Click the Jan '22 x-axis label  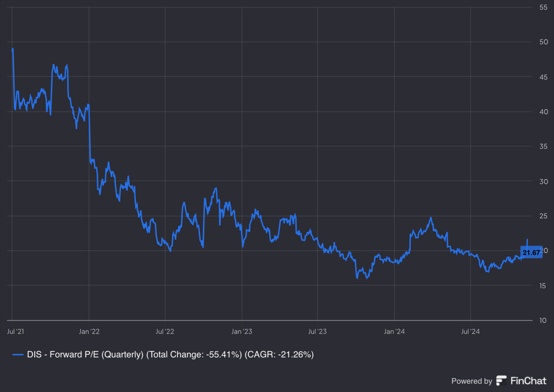(90, 331)
